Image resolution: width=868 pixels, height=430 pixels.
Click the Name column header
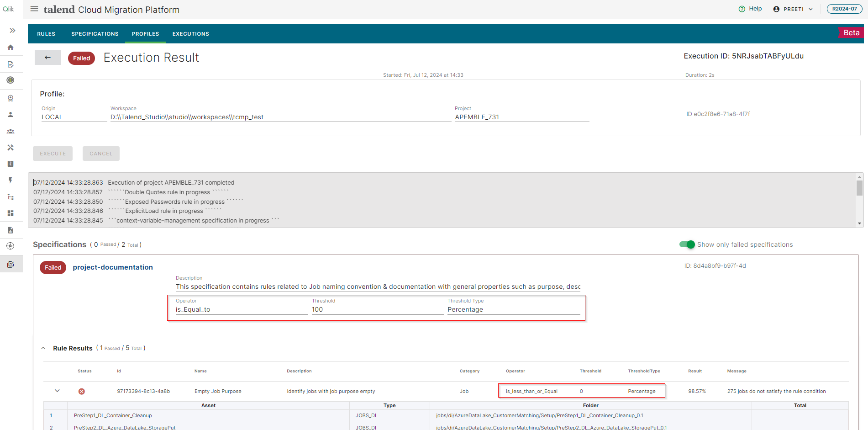click(200, 371)
